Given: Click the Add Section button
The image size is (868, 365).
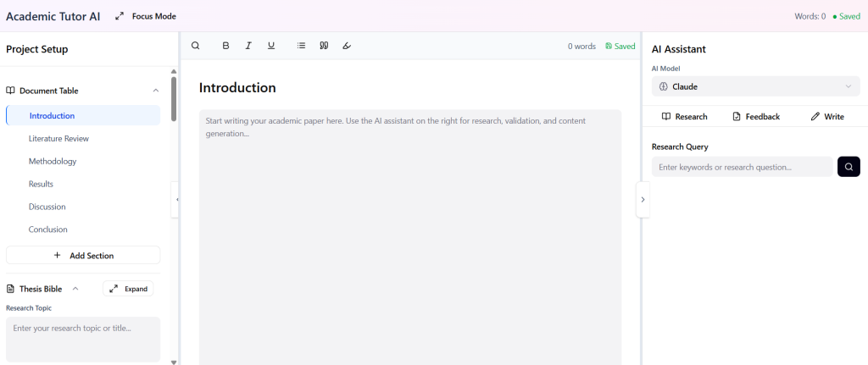Looking at the screenshot, I should tap(83, 255).
